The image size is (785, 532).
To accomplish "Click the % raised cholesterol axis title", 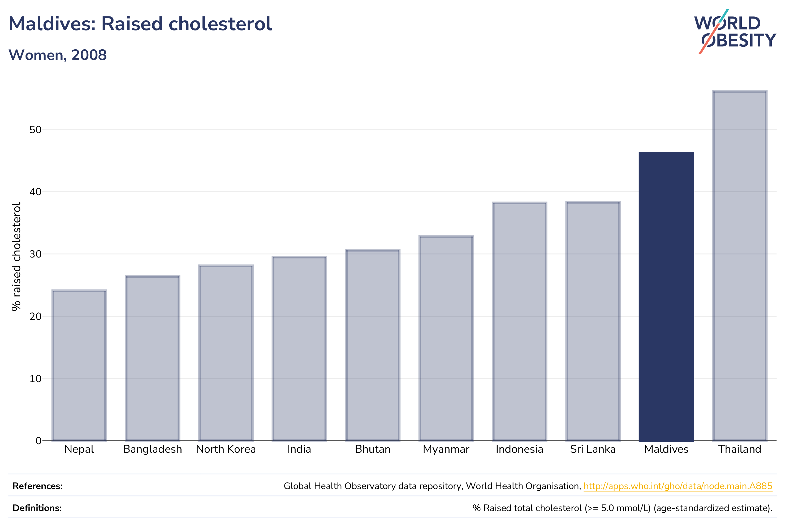I will click(x=16, y=256).
